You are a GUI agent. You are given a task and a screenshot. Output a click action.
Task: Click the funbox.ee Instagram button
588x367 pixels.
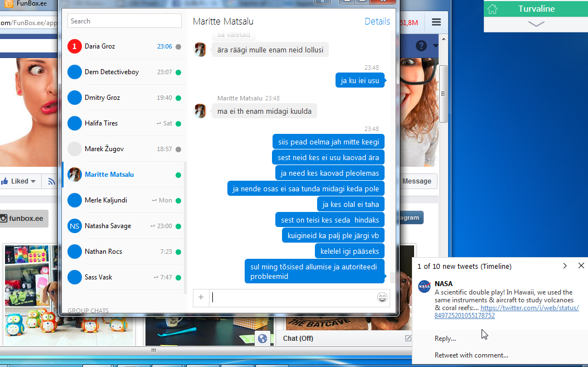pyautogui.click(x=24, y=219)
